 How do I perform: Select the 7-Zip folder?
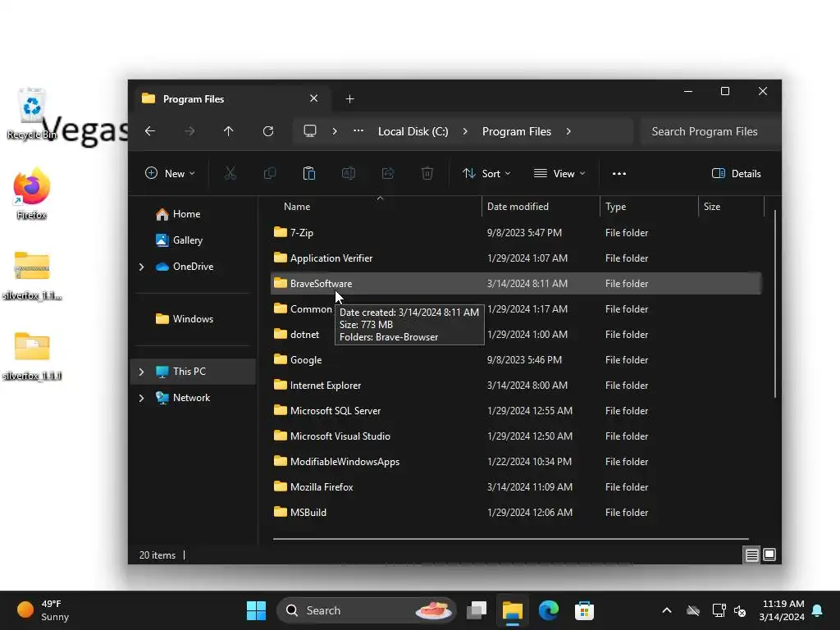(516, 232)
